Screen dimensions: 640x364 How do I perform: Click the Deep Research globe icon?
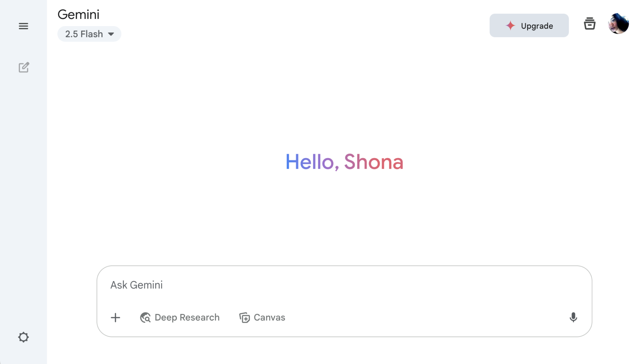click(x=145, y=318)
